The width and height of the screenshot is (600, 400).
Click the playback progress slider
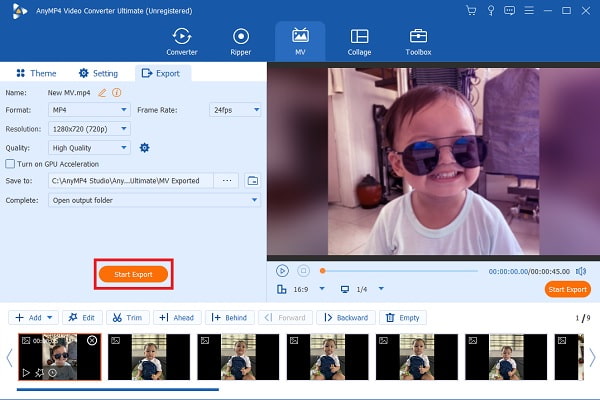[x=398, y=270]
